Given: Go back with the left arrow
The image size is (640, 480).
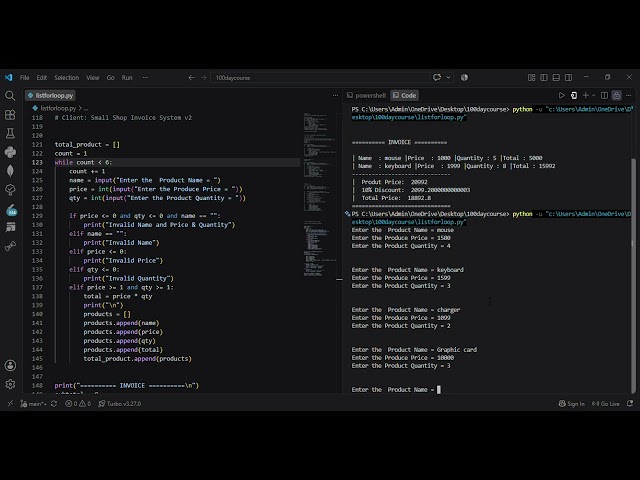Looking at the screenshot, I should click(x=191, y=78).
